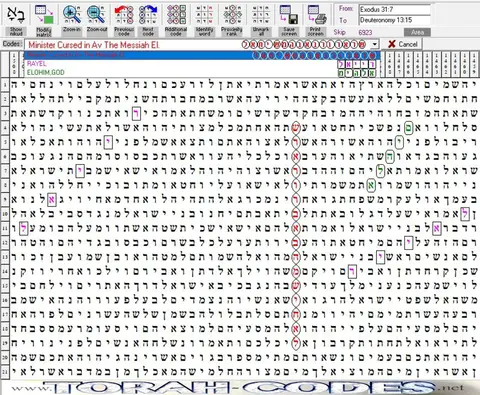Image resolution: width=480 pixels, height=395 pixels.
Task: Select highlighted Minister Cursed in Av list entry
Action: [x=202, y=55]
